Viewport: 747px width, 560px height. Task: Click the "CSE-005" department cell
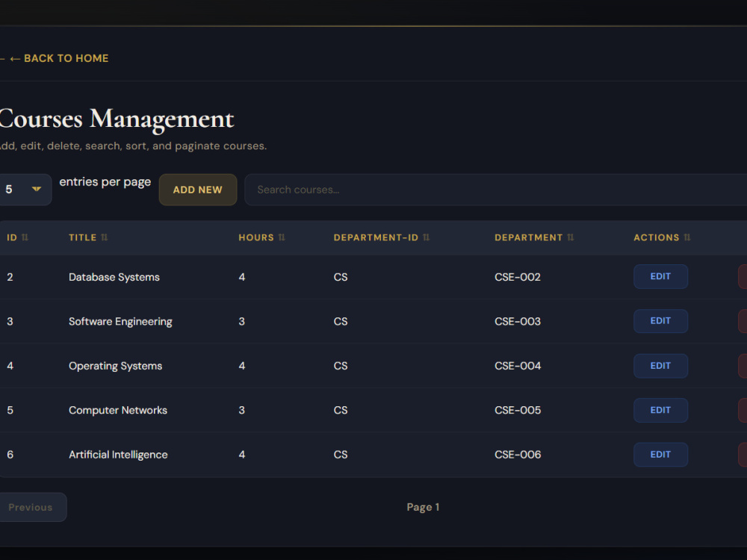[518, 410]
